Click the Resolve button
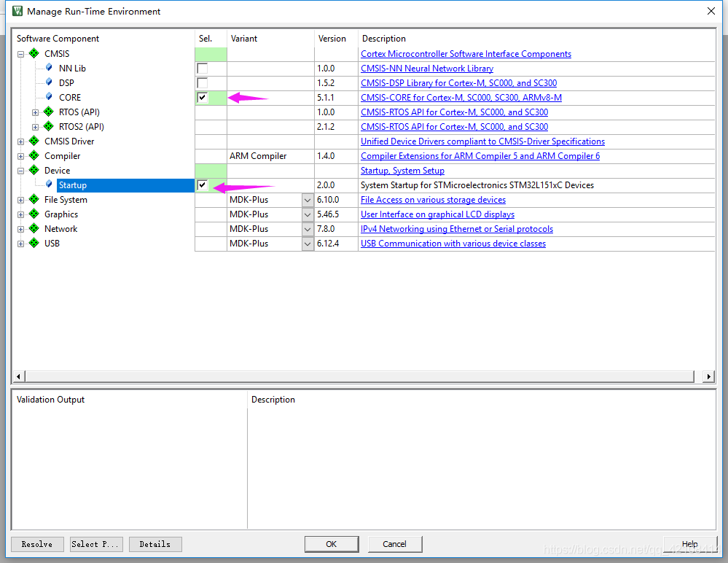The width and height of the screenshot is (728, 563). pos(37,544)
